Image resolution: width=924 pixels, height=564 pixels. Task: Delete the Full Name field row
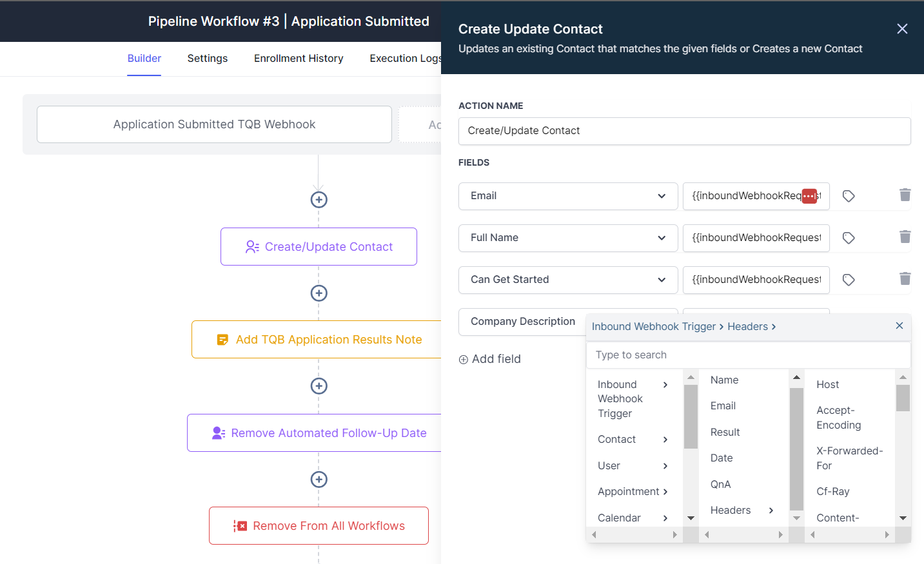905,237
